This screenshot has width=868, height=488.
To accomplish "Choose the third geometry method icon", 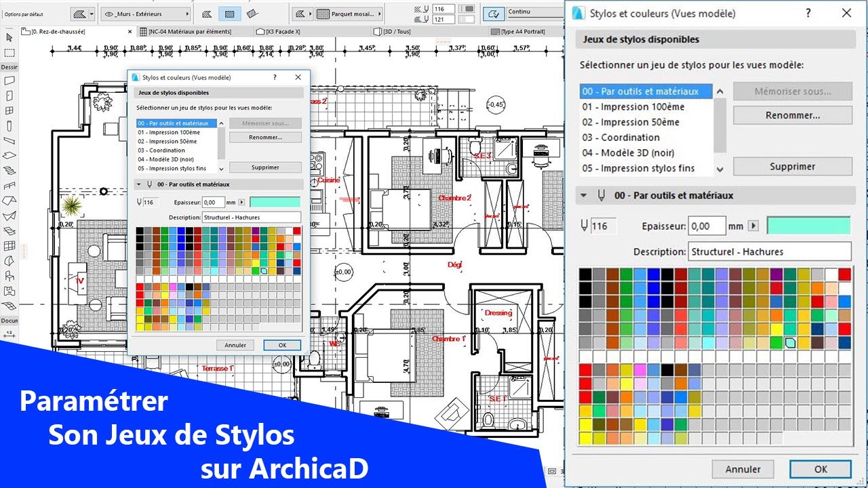I will click(252, 14).
